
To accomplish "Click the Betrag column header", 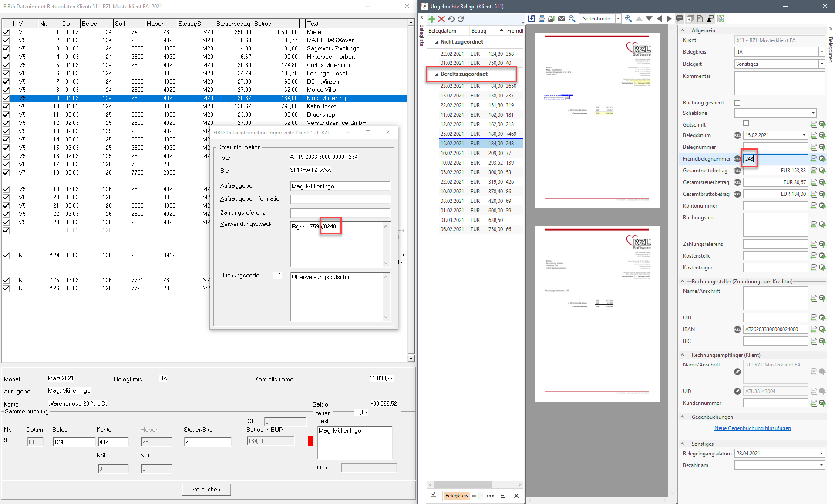I will 479,31.
